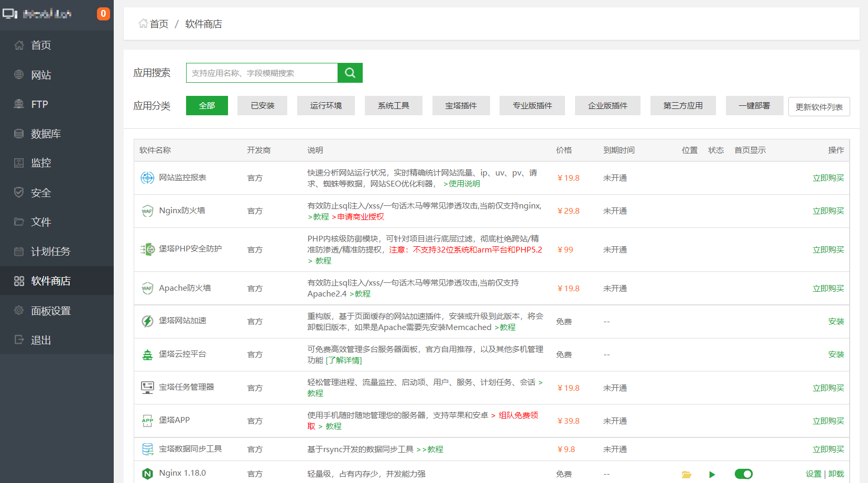
Task: Select the 已安装 category tab
Action: (263, 105)
